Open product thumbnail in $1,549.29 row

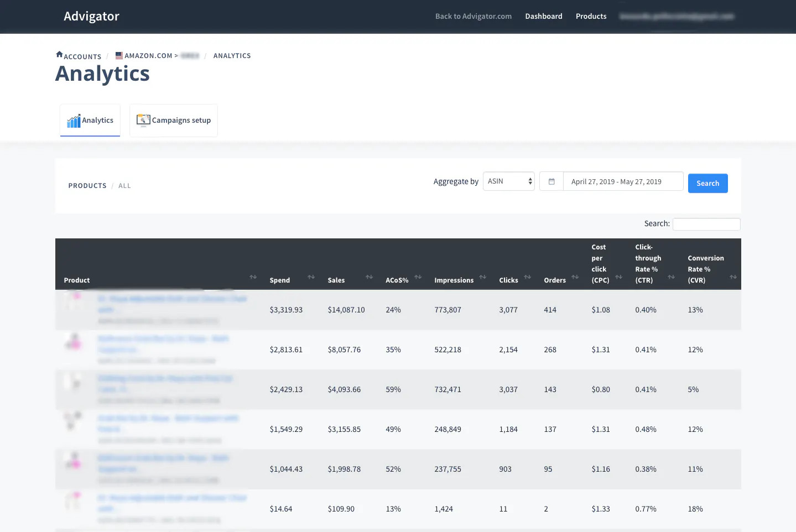(74, 420)
